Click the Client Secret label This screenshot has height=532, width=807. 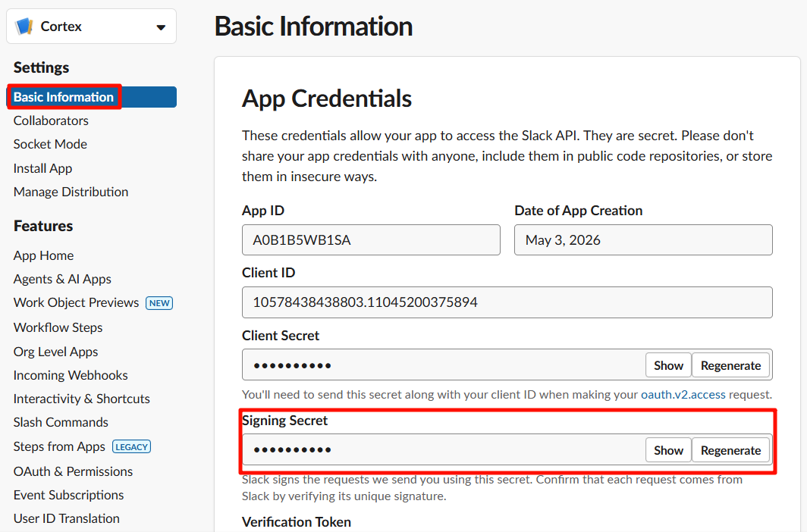[x=281, y=336]
